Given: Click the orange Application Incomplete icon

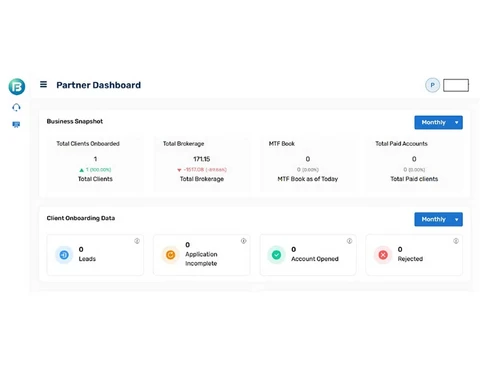Looking at the screenshot, I should [170, 255].
